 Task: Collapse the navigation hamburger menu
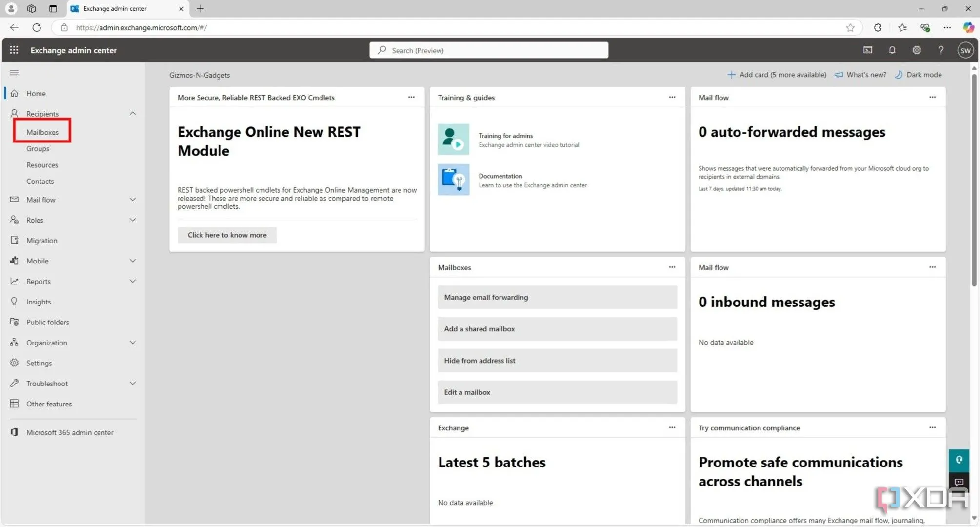coord(14,73)
